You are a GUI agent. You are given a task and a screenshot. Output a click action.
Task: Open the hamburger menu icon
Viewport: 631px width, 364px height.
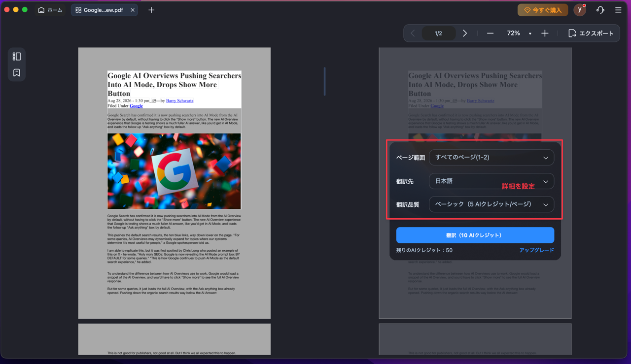point(618,10)
